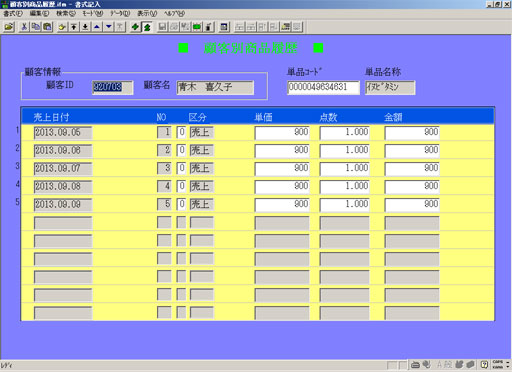This screenshot has height=372, width=512.
Task: Click the 金額 column header
Action: (393, 117)
